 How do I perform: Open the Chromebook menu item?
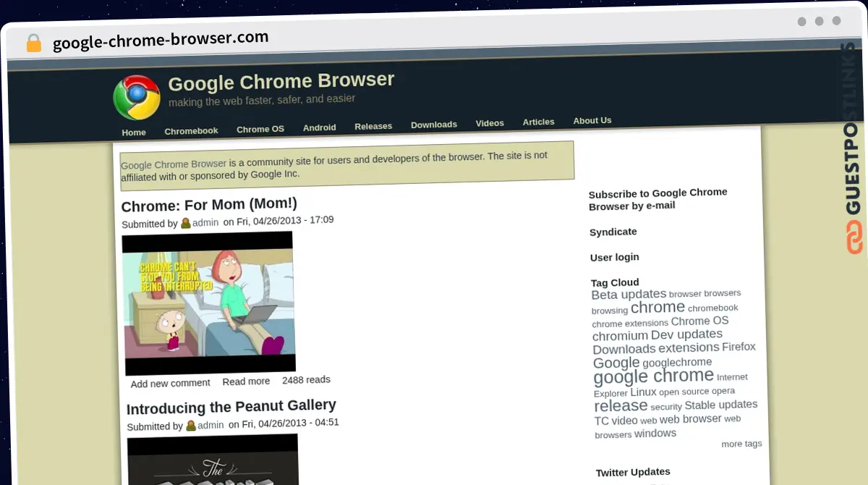191,131
